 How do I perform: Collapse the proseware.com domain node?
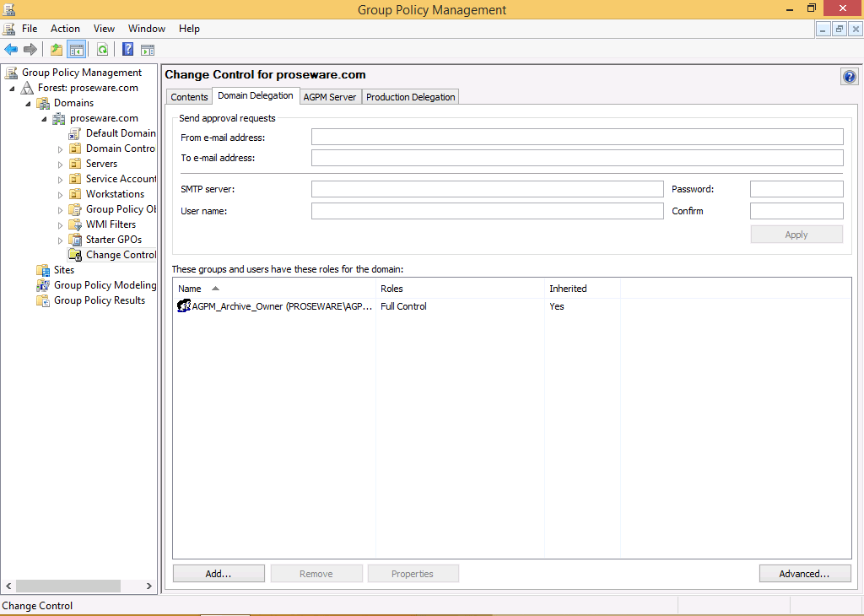[x=45, y=119]
